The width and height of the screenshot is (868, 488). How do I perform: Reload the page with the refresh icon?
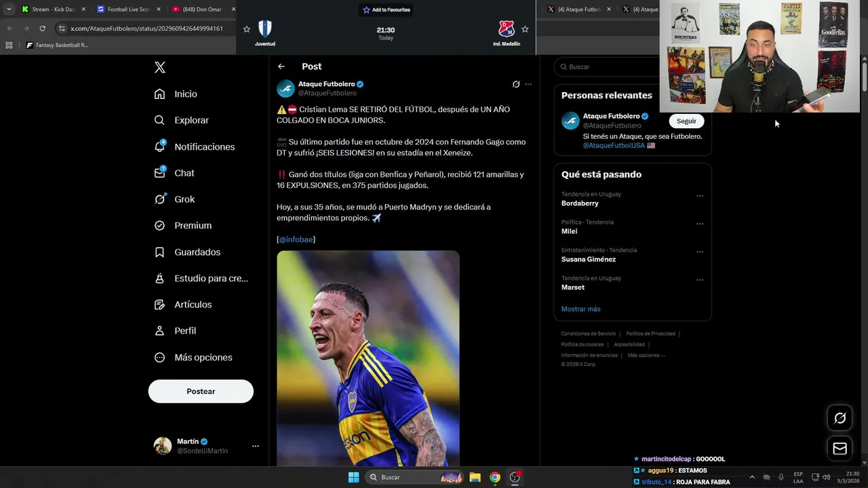(x=42, y=28)
